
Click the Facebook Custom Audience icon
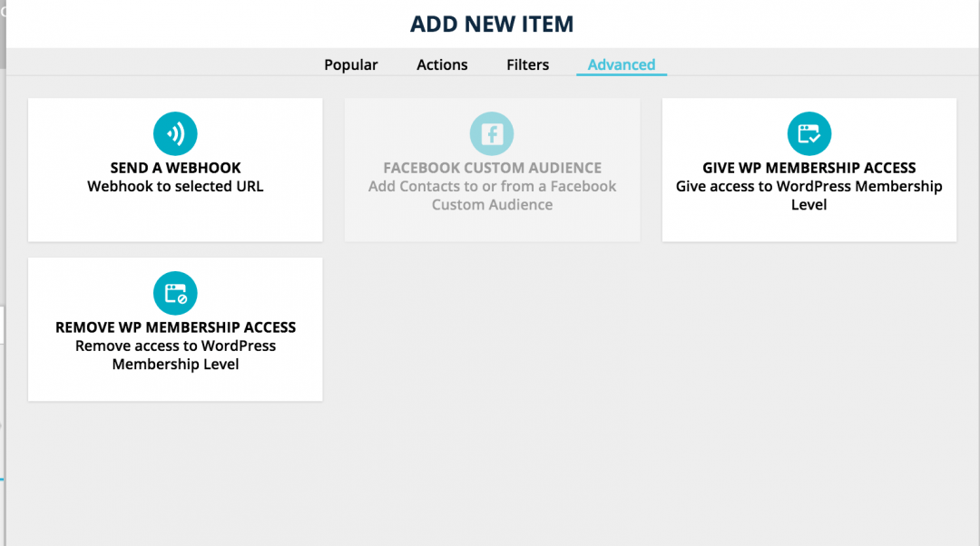pyautogui.click(x=492, y=134)
